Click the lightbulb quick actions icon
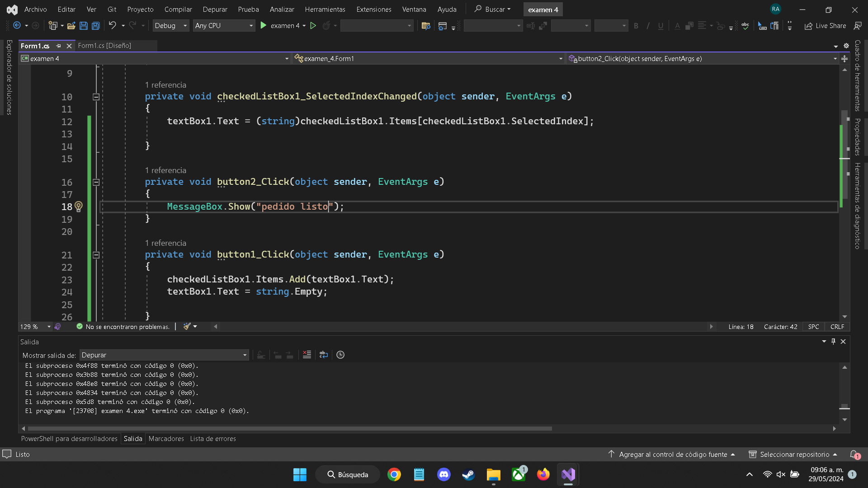This screenshot has width=868, height=488. (79, 206)
